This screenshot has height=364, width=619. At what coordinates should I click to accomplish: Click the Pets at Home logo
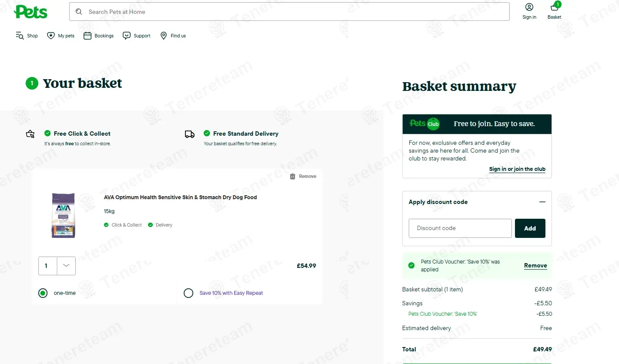coord(30,12)
